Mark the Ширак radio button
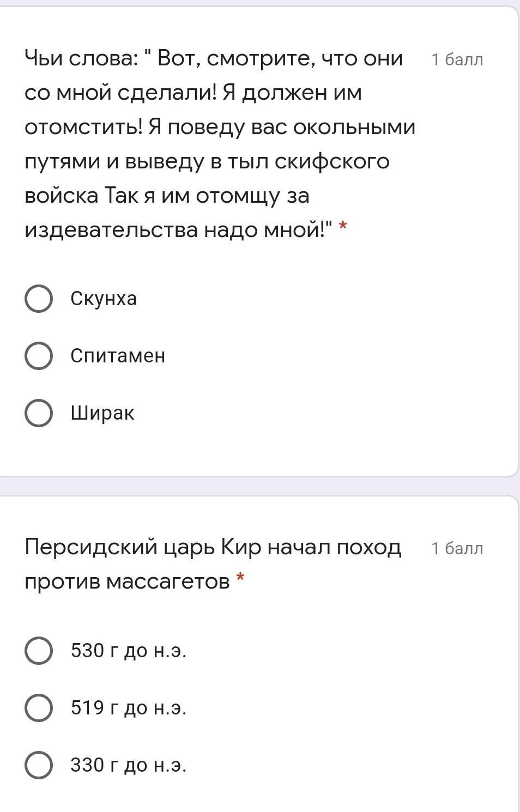This screenshot has height=812, width=520. (x=39, y=413)
